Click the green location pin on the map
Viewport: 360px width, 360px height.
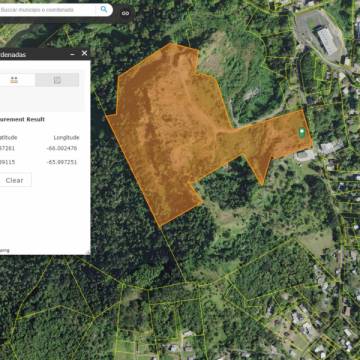[302, 133]
